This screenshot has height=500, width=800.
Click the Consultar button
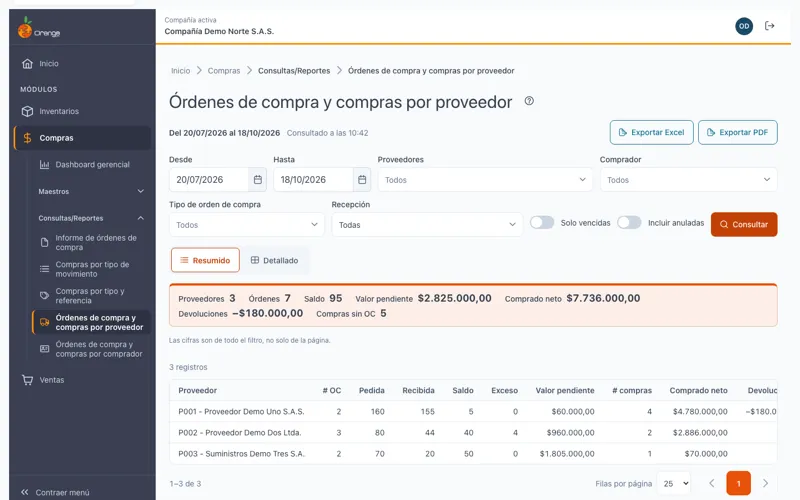(744, 224)
